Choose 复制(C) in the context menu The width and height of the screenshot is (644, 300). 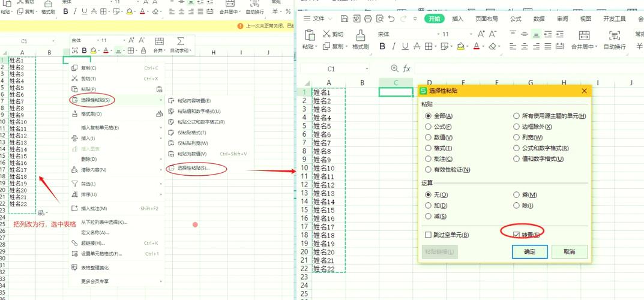pyautogui.click(x=116, y=68)
